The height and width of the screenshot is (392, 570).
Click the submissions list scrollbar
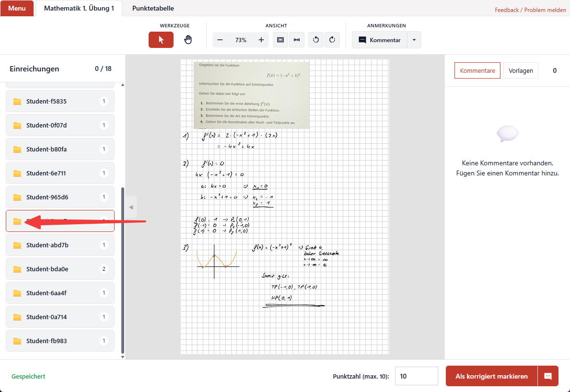tap(123, 270)
